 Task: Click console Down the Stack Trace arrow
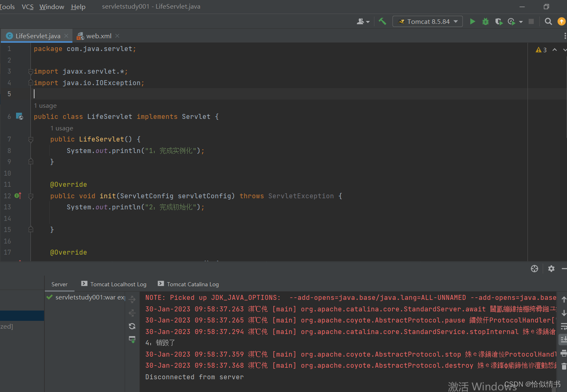(564, 313)
